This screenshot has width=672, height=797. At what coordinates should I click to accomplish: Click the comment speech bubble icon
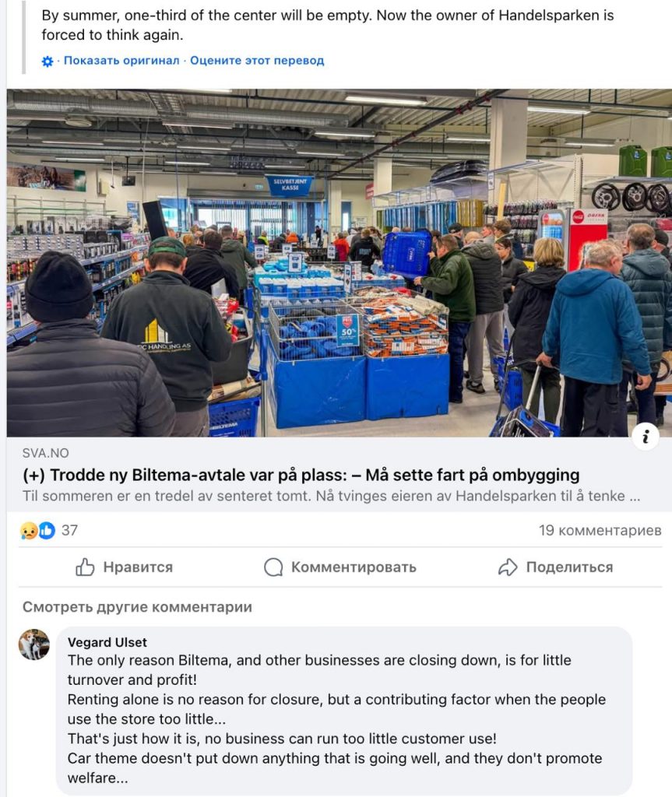click(x=273, y=567)
